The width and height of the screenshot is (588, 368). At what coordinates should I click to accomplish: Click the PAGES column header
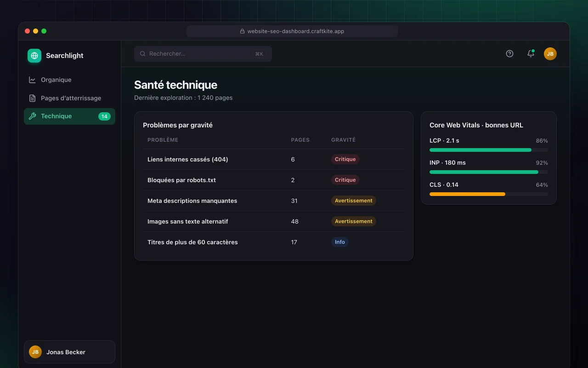click(300, 140)
